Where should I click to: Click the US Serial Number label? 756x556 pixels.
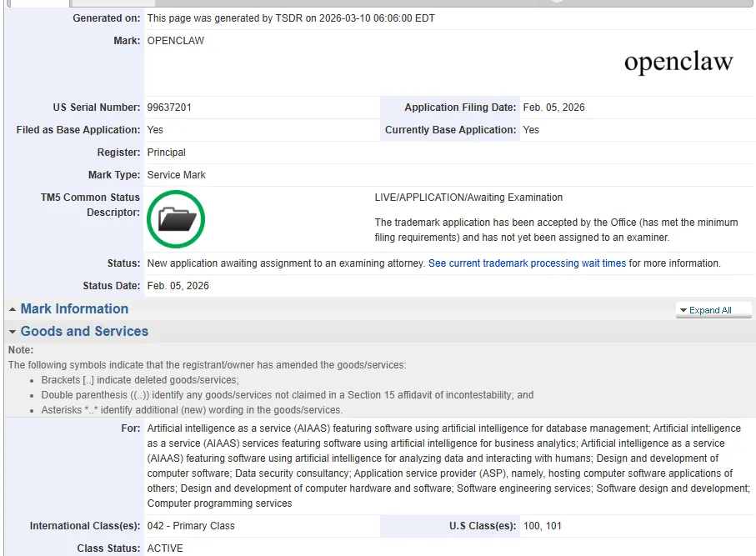tap(97, 108)
